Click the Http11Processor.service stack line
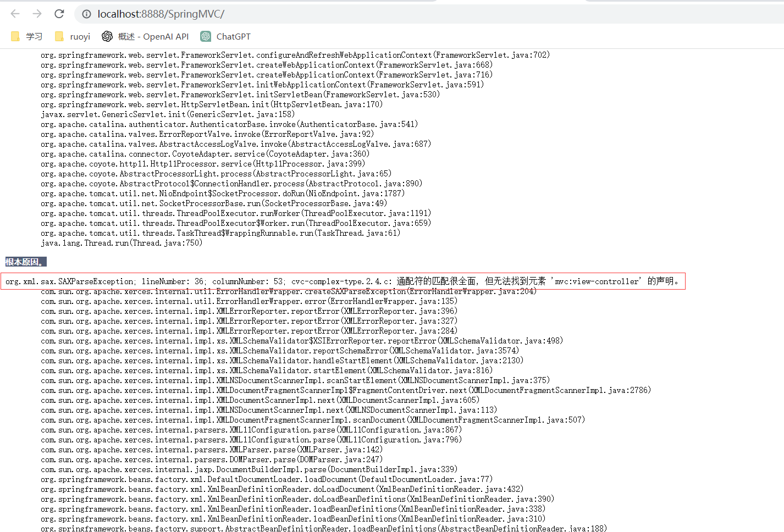784x532 pixels. point(203,164)
